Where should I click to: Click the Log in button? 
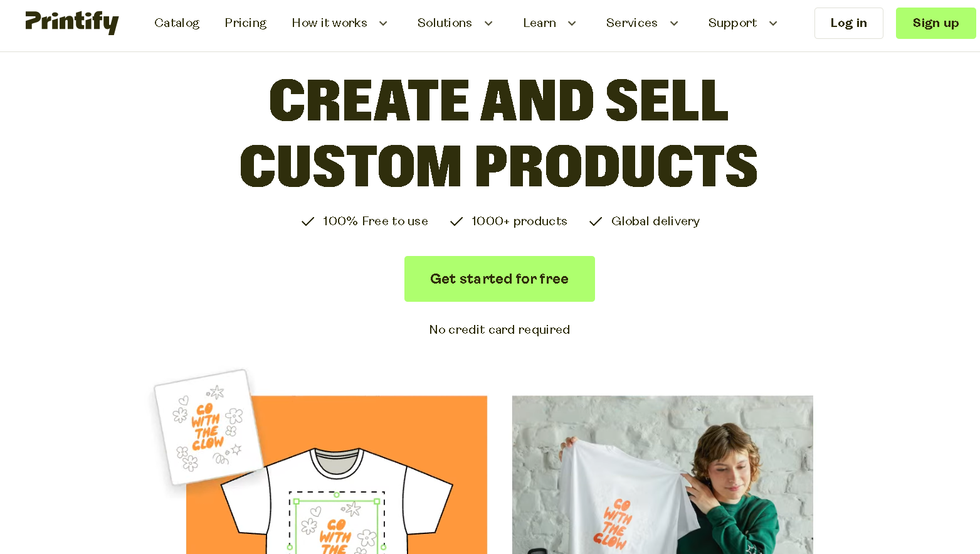pyautogui.click(x=849, y=23)
